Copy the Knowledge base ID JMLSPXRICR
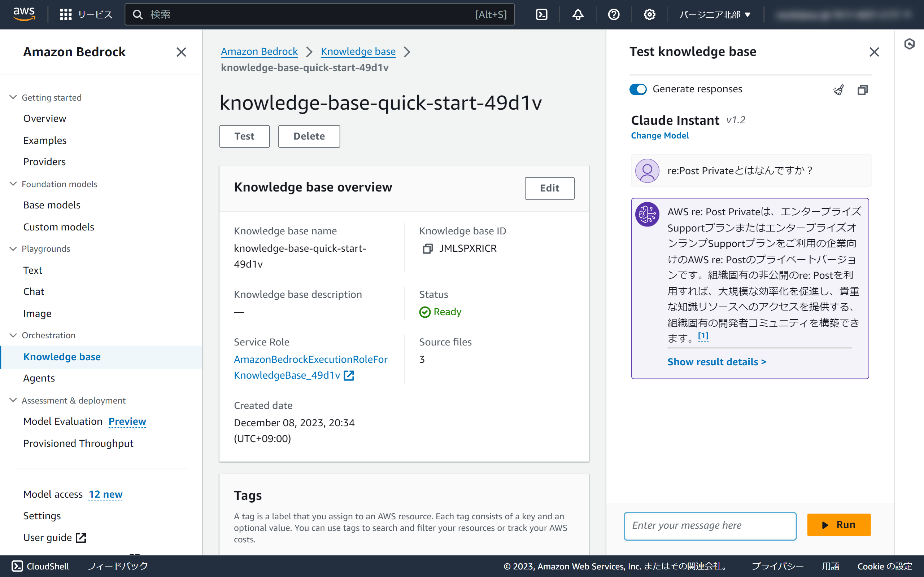 coord(427,249)
